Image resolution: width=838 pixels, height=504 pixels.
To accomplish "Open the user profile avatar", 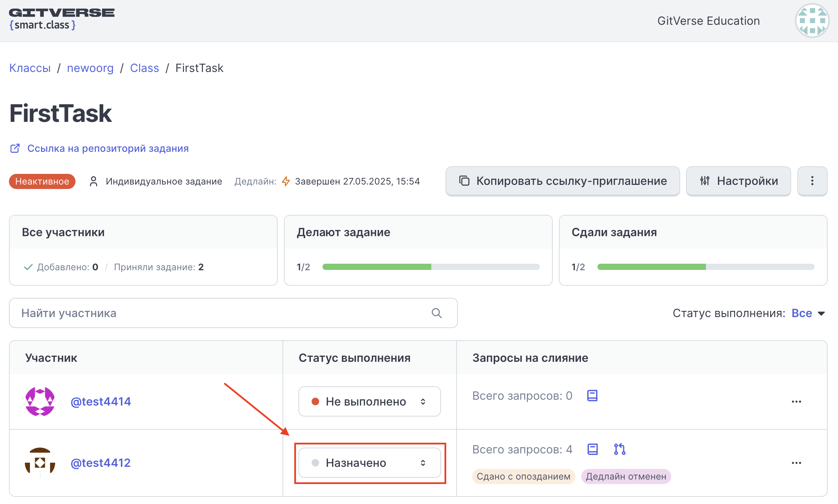I will pos(812,21).
